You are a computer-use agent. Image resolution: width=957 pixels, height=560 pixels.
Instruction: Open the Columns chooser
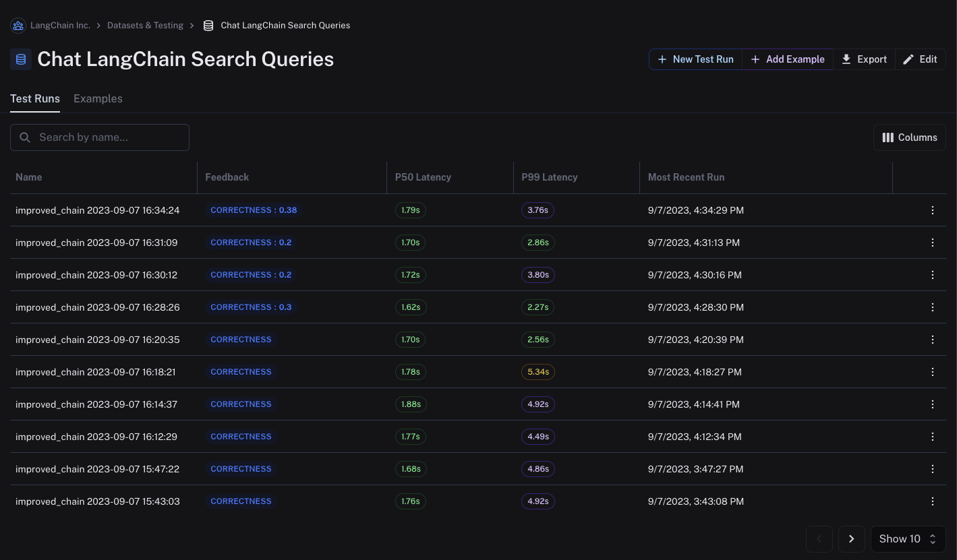pos(910,137)
